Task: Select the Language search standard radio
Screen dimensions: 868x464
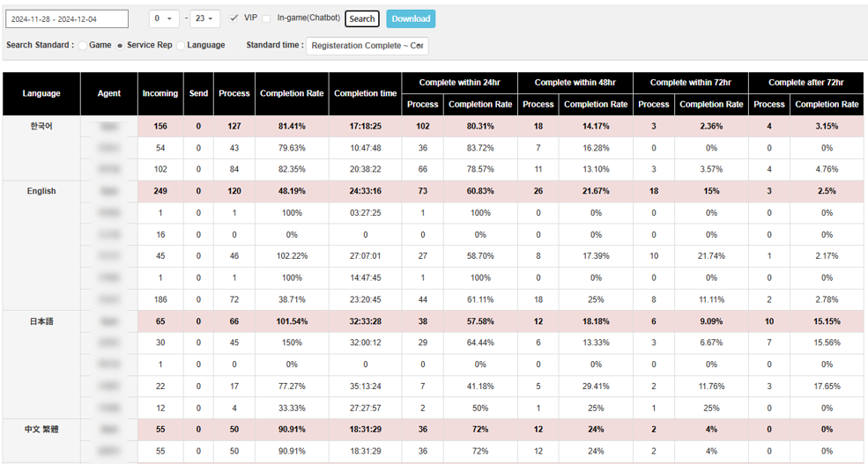Action: (x=182, y=45)
